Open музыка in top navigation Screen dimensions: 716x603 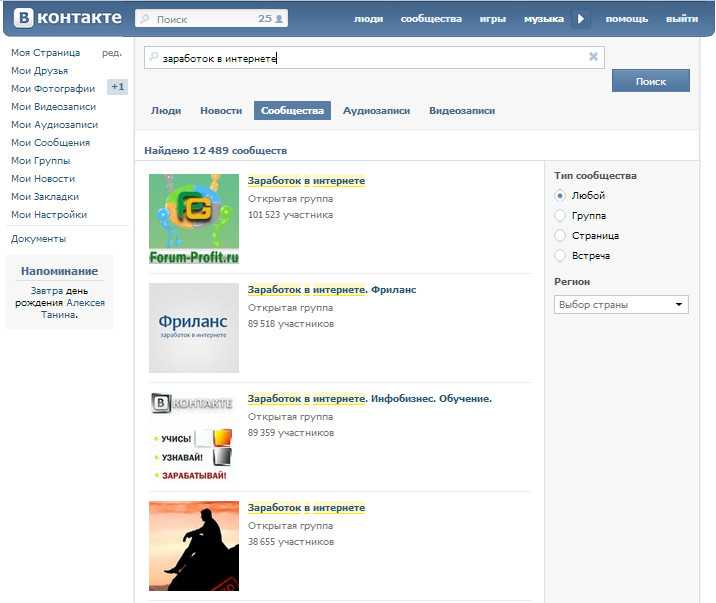tap(544, 19)
